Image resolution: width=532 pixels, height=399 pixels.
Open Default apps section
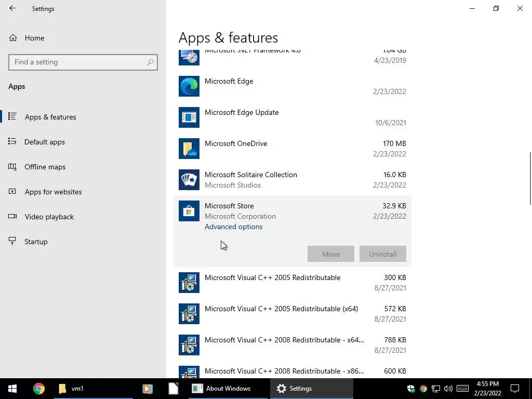(x=45, y=142)
